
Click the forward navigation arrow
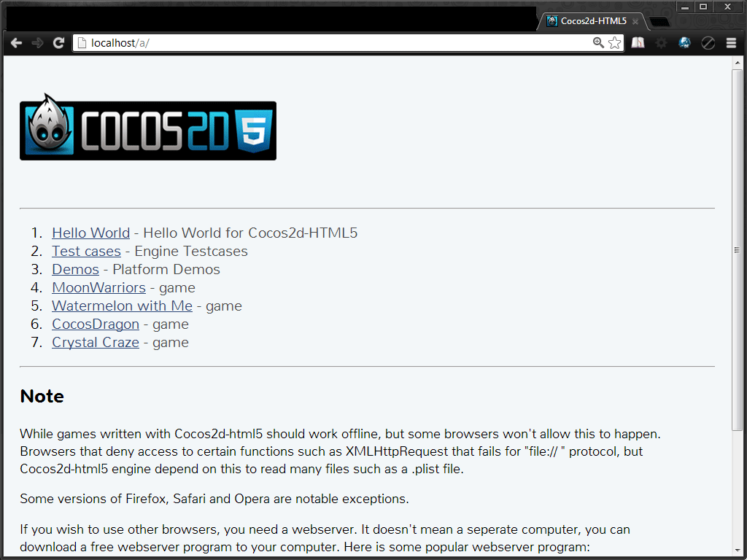point(37,43)
